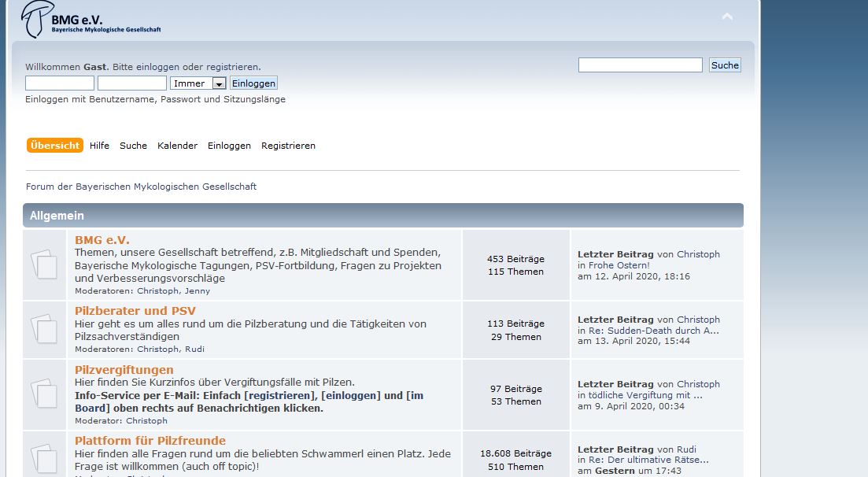The image size is (868, 477).
Task: Click the BMG e.V. mushroom logo
Action: [92, 20]
